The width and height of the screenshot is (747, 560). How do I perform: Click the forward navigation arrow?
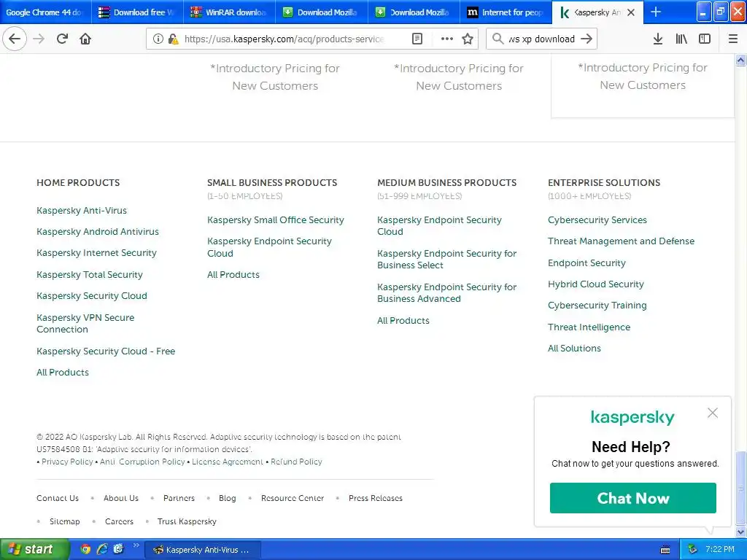pyautogui.click(x=39, y=39)
